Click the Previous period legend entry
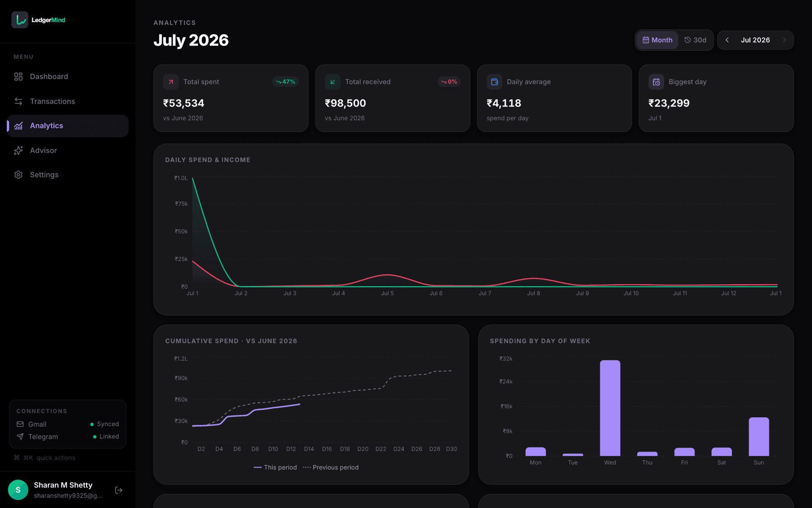812x508 pixels. tap(331, 467)
